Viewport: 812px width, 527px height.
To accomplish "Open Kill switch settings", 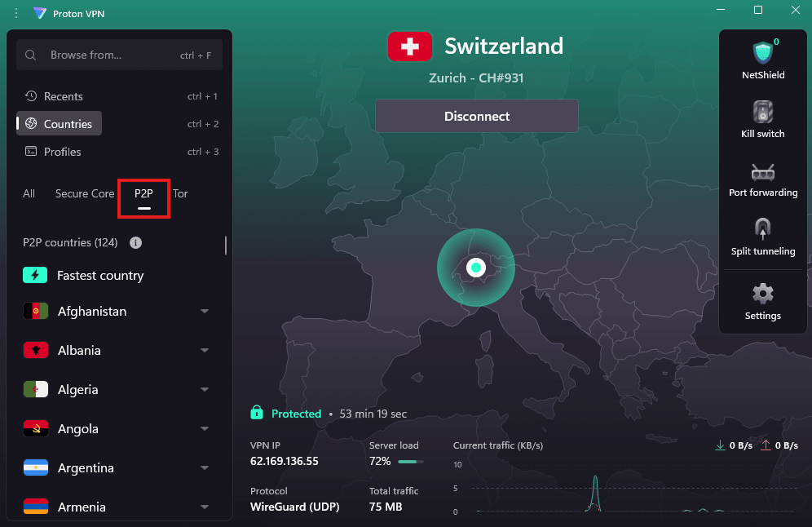I will pos(762,117).
